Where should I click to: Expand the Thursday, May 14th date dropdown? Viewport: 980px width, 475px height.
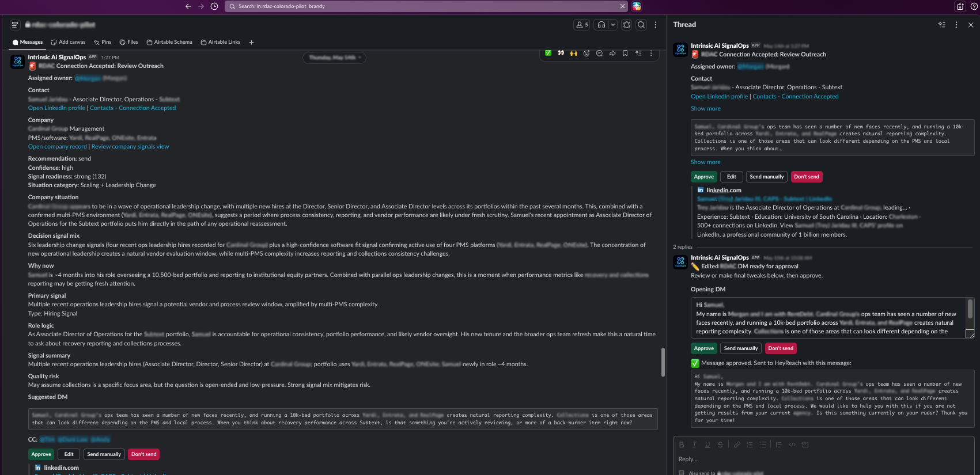(x=334, y=58)
